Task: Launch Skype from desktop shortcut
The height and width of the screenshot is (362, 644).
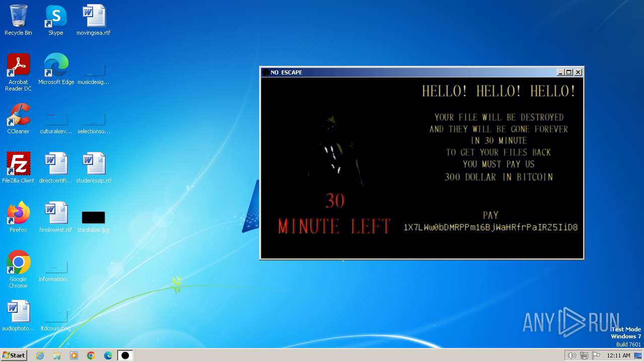Action: [x=56, y=20]
